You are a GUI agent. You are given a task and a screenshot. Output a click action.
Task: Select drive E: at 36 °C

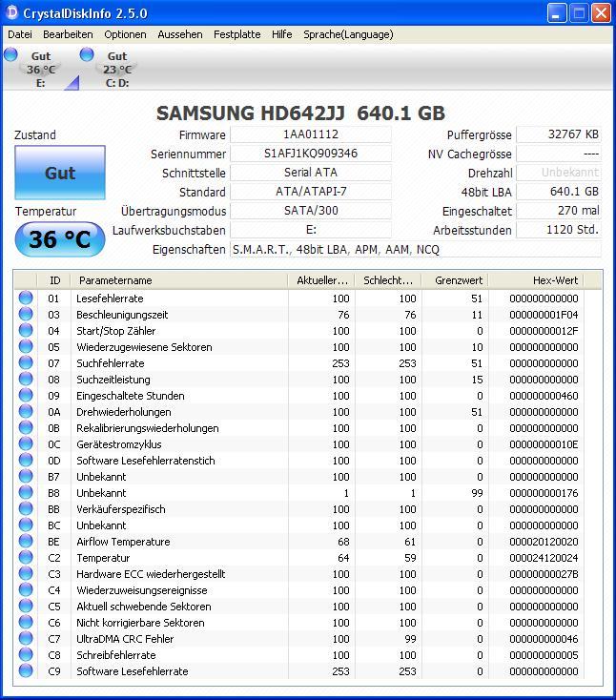click(x=41, y=70)
